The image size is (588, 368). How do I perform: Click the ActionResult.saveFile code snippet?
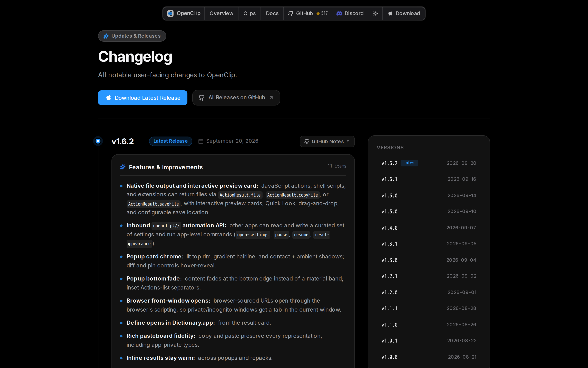point(153,204)
